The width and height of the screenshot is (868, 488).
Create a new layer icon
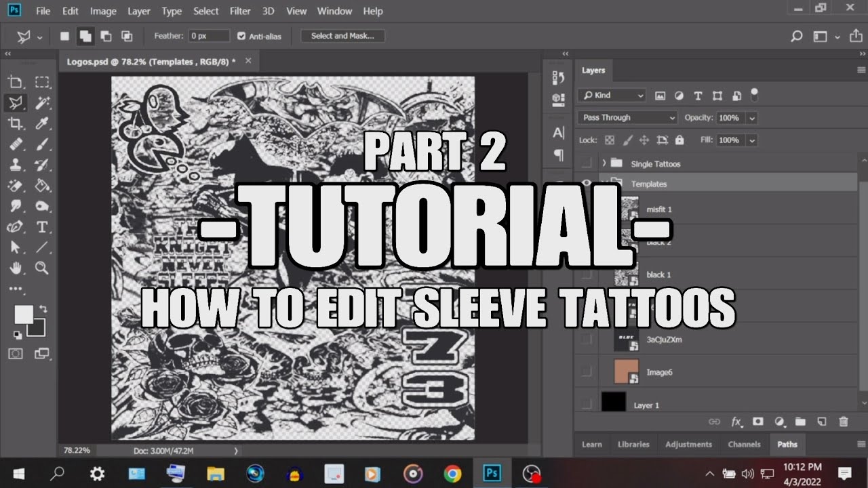point(822,422)
